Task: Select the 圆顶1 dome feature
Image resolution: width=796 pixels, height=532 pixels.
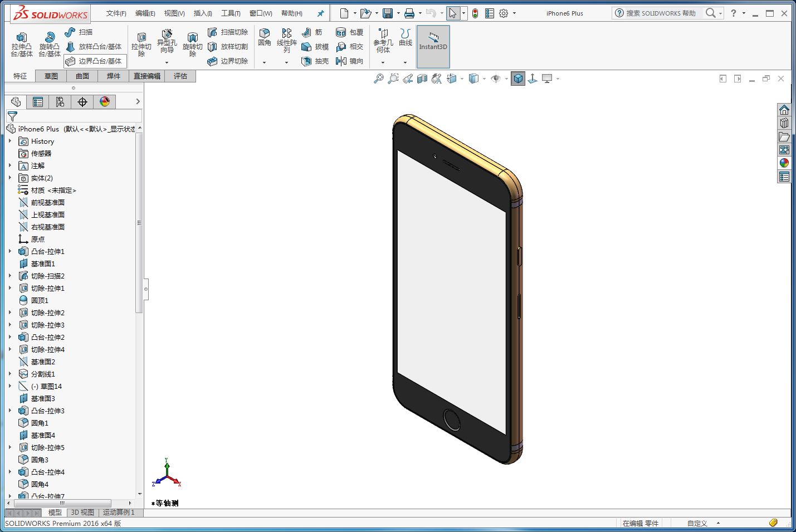Action: point(33,301)
